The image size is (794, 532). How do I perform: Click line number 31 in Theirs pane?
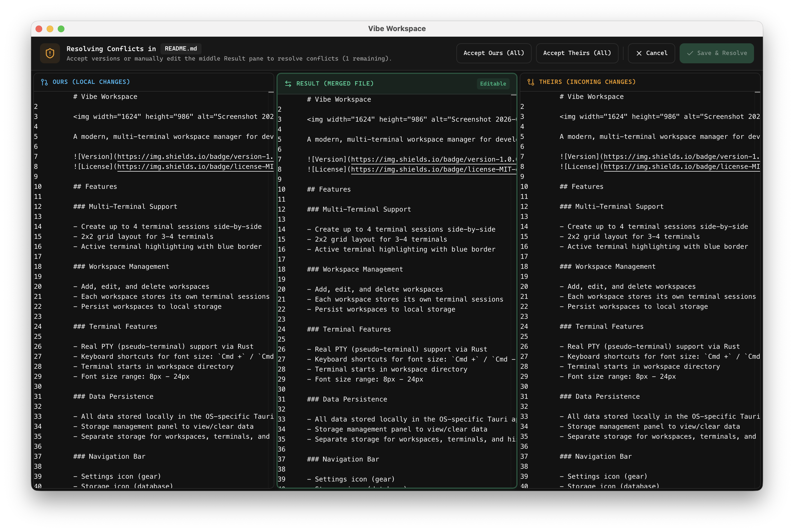(524, 397)
